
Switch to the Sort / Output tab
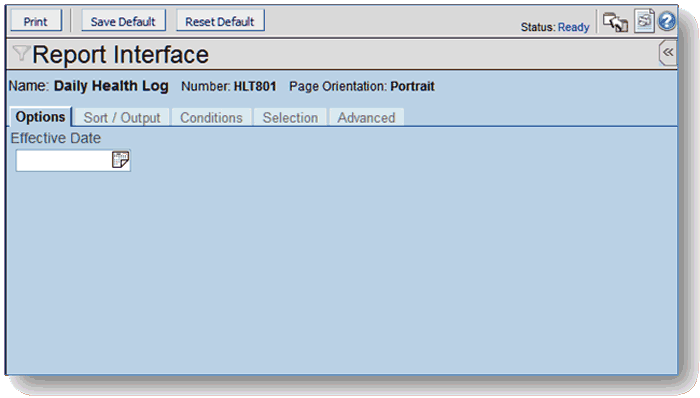tap(122, 117)
